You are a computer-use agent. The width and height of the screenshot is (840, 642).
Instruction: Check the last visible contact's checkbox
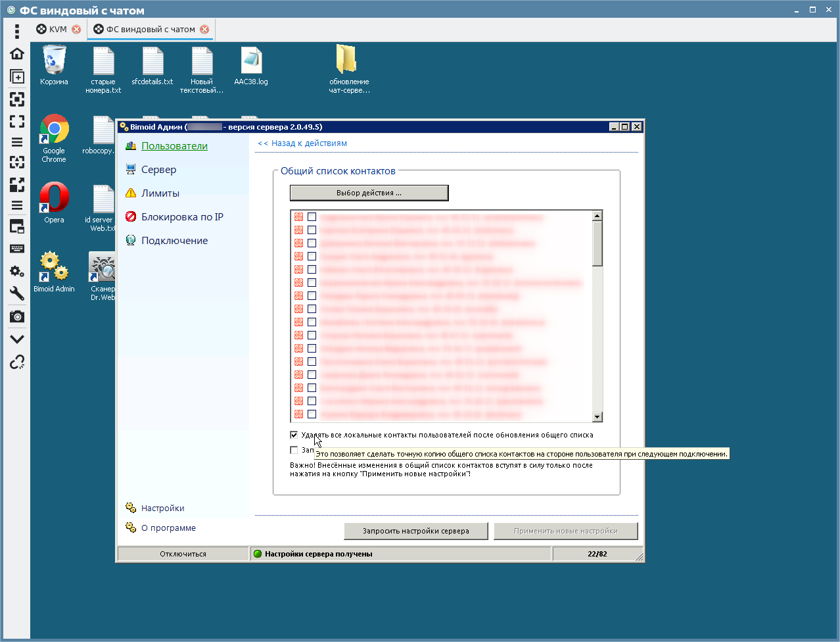[312, 414]
